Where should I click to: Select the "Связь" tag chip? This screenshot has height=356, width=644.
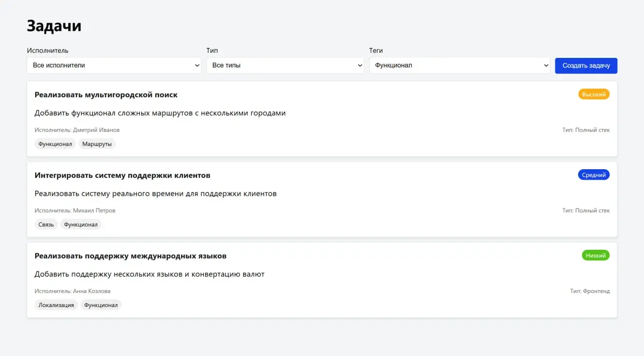pyautogui.click(x=46, y=224)
